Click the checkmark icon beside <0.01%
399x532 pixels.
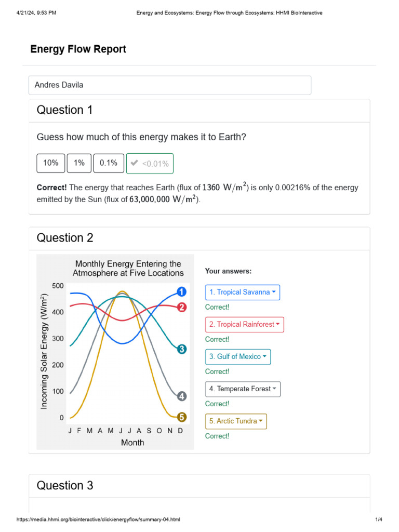point(135,163)
